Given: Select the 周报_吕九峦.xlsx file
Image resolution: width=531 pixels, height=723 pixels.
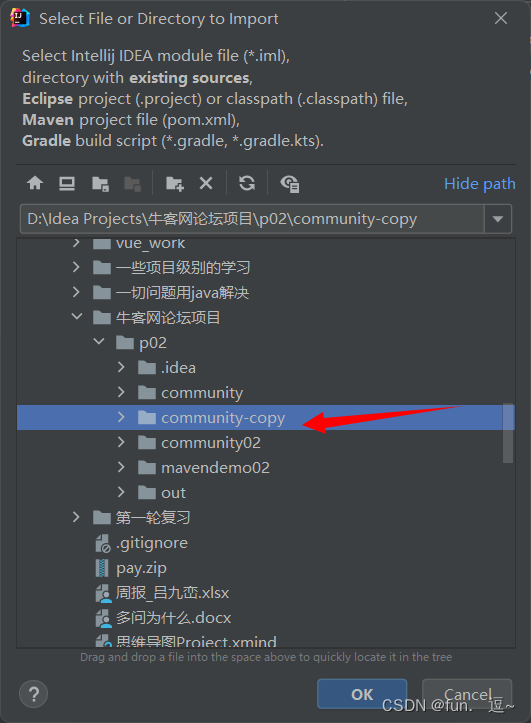Looking at the screenshot, I should point(266,593).
